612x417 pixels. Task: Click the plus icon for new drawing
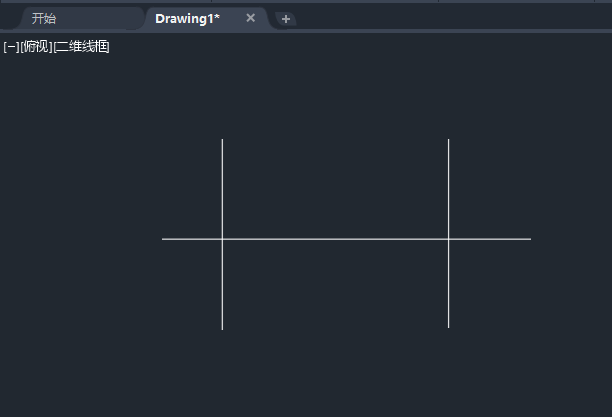pyautogui.click(x=286, y=19)
